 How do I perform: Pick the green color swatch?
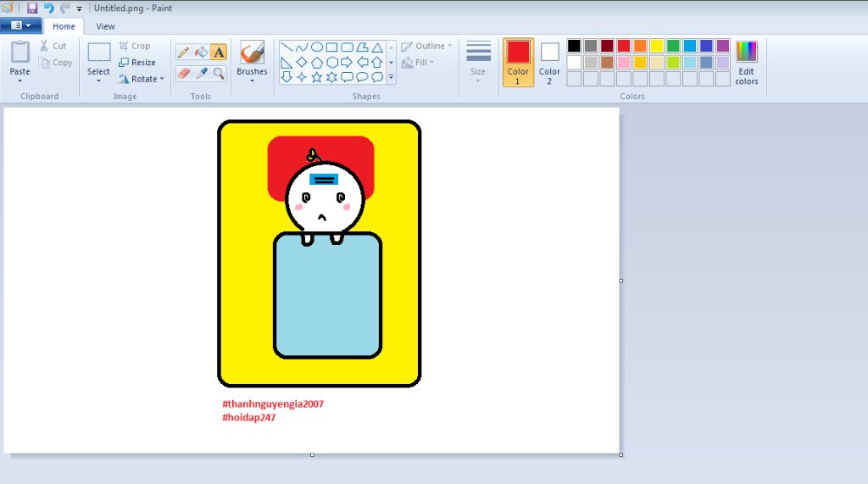[x=673, y=46]
